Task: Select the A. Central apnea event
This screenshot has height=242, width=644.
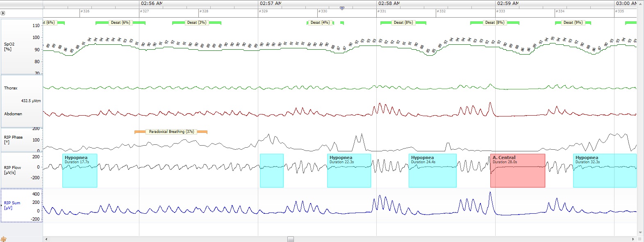Action: point(517,171)
